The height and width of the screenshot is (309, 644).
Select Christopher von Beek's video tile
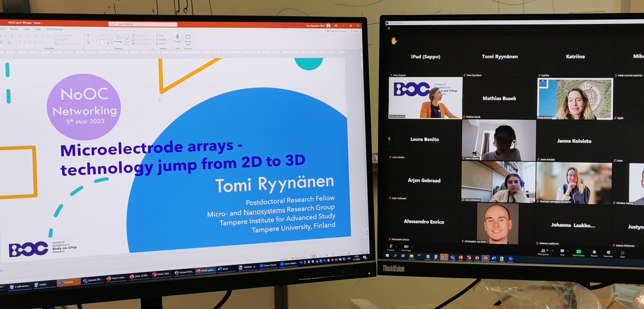[x=497, y=224]
